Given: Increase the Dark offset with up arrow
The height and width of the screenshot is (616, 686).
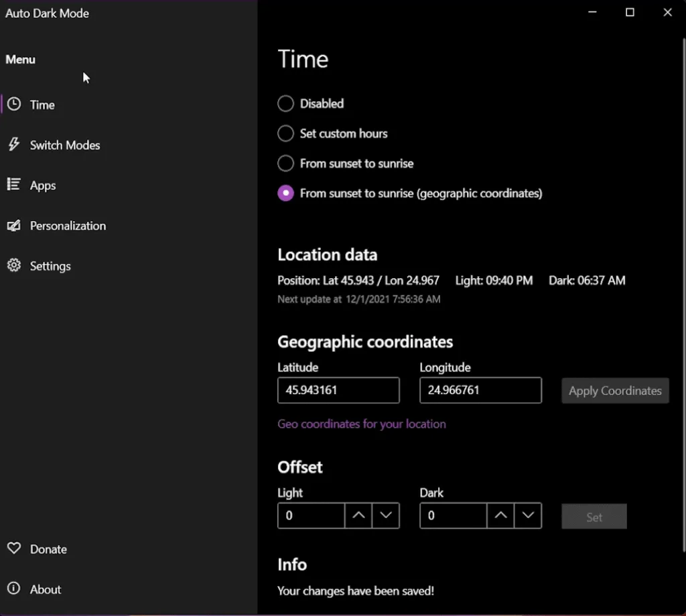Looking at the screenshot, I should (500, 516).
